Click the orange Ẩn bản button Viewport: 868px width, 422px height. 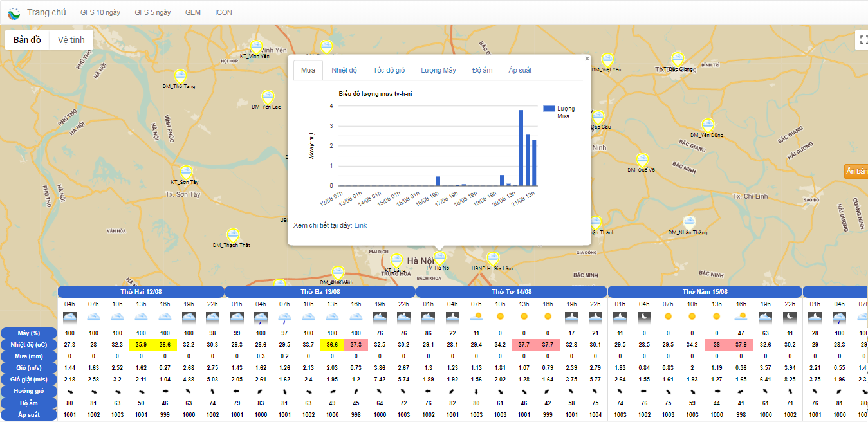coord(856,171)
